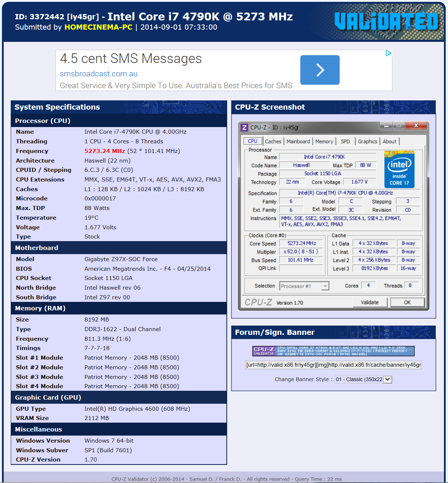This screenshot has height=483, width=448.
Task: Close the CPU-Z window
Action: [416, 126]
